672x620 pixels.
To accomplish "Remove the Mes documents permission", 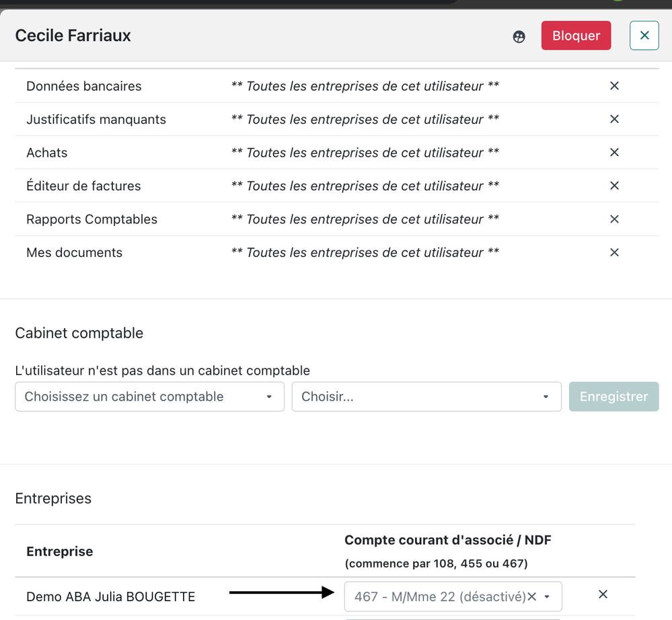I will pyautogui.click(x=614, y=252).
